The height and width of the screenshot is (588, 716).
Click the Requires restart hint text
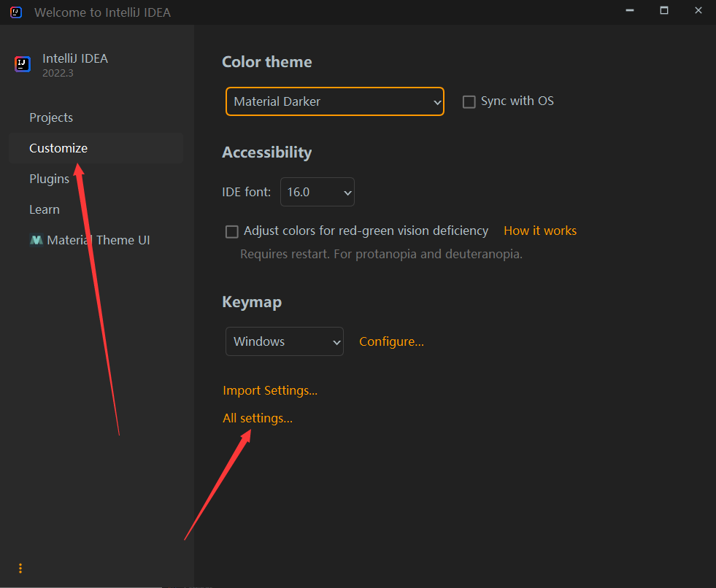coord(381,255)
